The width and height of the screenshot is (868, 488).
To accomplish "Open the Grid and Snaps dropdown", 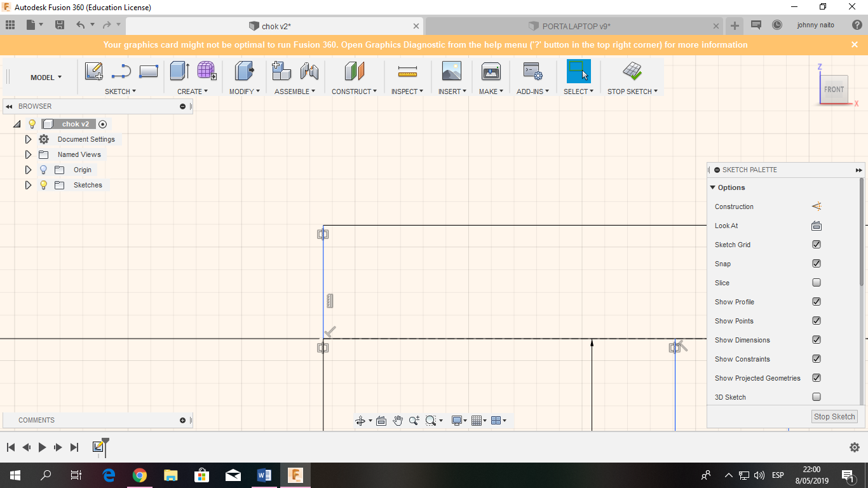I will coord(479,421).
